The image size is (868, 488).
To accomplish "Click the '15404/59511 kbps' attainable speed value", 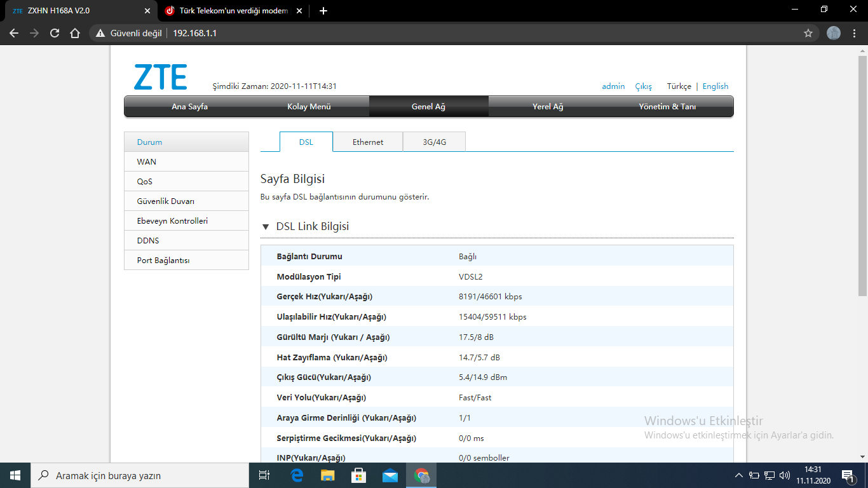I will coord(492,317).
